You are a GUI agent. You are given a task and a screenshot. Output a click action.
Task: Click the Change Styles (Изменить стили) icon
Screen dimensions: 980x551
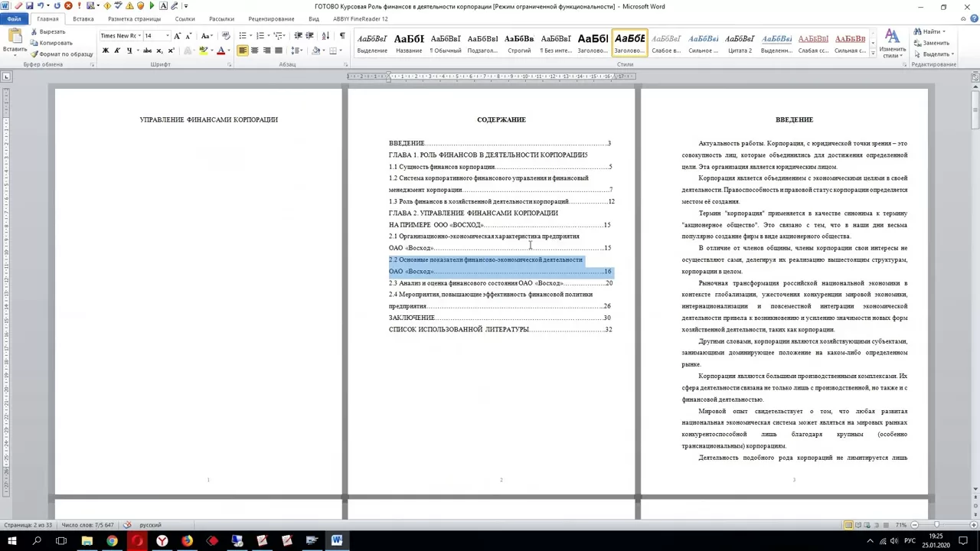(x=892, y=44)
